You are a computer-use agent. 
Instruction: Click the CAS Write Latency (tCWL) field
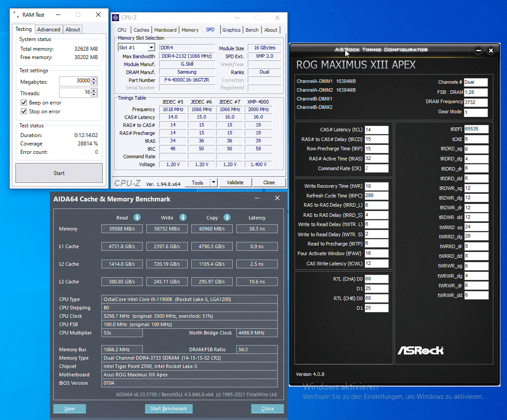click(377, 263)
